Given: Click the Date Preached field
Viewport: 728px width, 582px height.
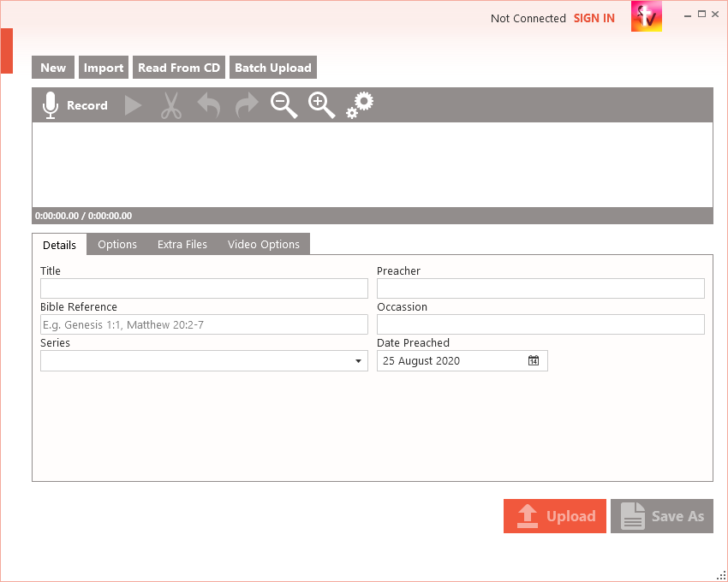Looking at the screenshot, I should (462, 360).
